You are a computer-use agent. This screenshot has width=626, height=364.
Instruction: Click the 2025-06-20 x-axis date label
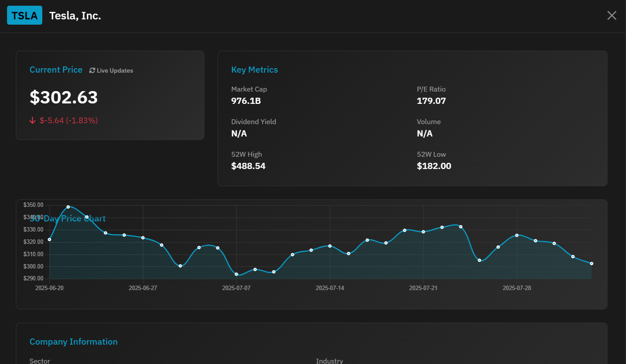tap(49, 288)
